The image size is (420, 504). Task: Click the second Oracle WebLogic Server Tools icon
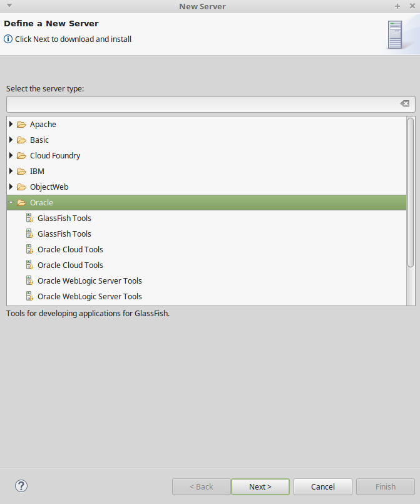click(29, 296)
